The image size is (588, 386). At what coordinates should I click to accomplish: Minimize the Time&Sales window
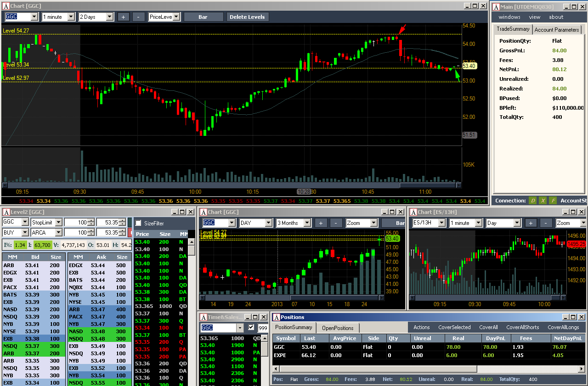249,317
